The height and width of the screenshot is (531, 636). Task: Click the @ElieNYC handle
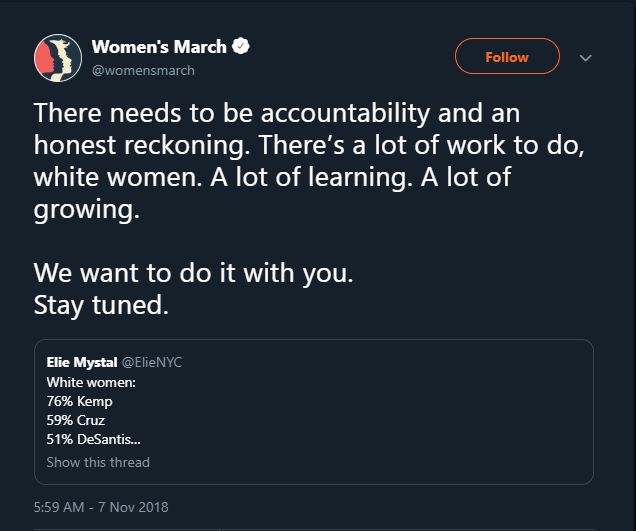[x=152, y=362]
